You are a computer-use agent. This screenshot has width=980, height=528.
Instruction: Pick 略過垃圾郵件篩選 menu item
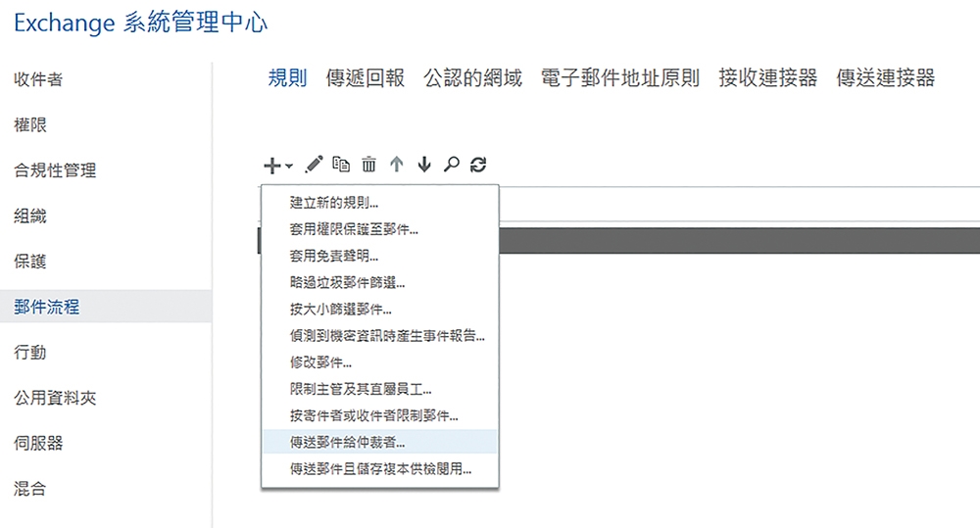(x=347, y=282)
